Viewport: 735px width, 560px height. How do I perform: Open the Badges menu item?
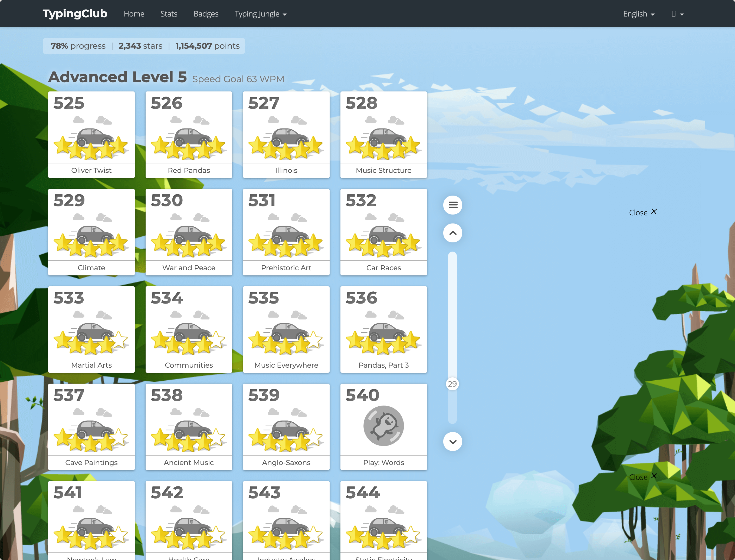point(206,14)
